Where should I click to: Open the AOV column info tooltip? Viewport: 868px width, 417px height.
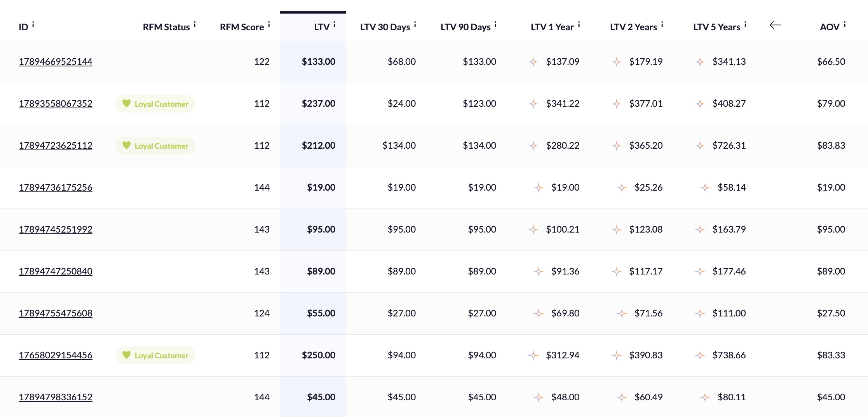845,23
